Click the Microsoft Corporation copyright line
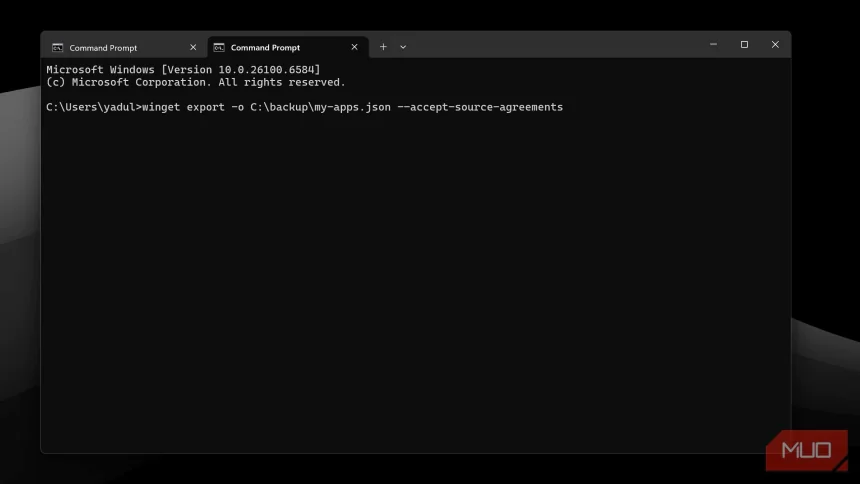The image size is (860, 484). coord(195,82)
